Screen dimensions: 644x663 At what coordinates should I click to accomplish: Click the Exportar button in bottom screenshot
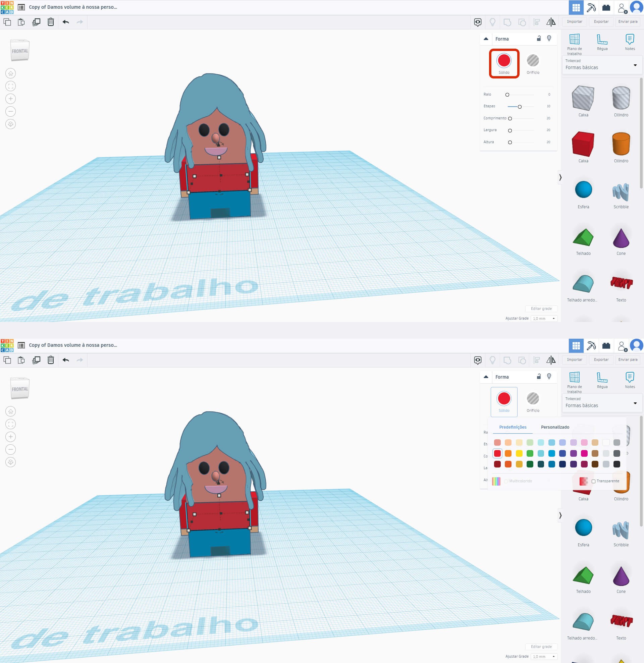[x=601, y=360]
